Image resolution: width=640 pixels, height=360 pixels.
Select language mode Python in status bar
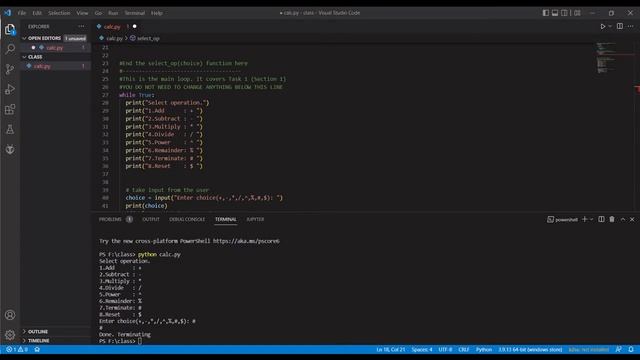[484, 349]
